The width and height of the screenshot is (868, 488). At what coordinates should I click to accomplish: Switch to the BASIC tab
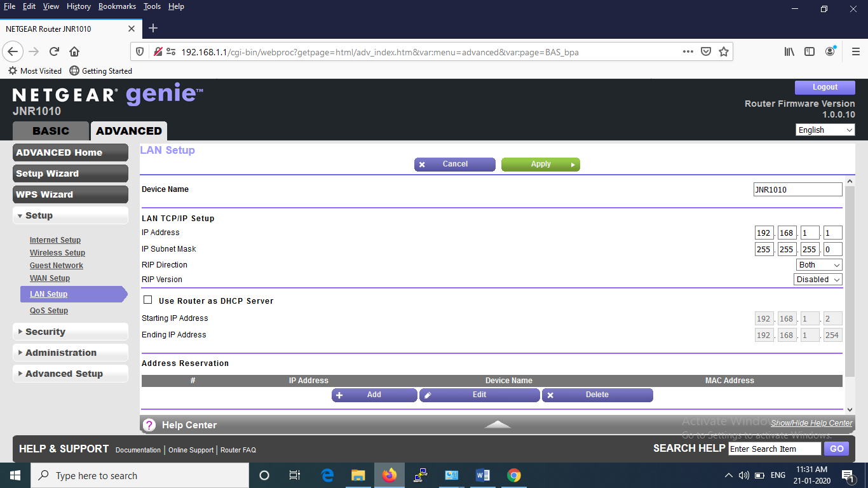pos(51,131)
